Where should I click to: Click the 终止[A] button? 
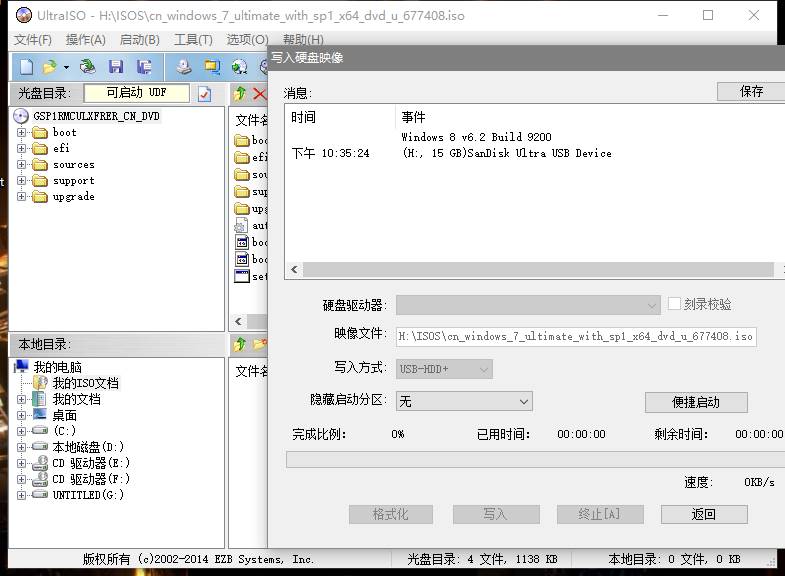600,514
